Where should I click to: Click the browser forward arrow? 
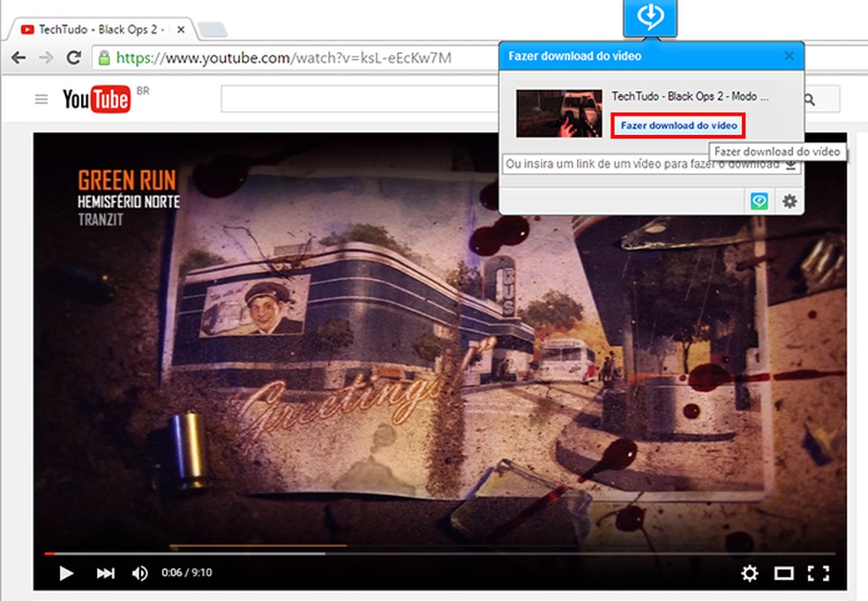pos(46,57)
